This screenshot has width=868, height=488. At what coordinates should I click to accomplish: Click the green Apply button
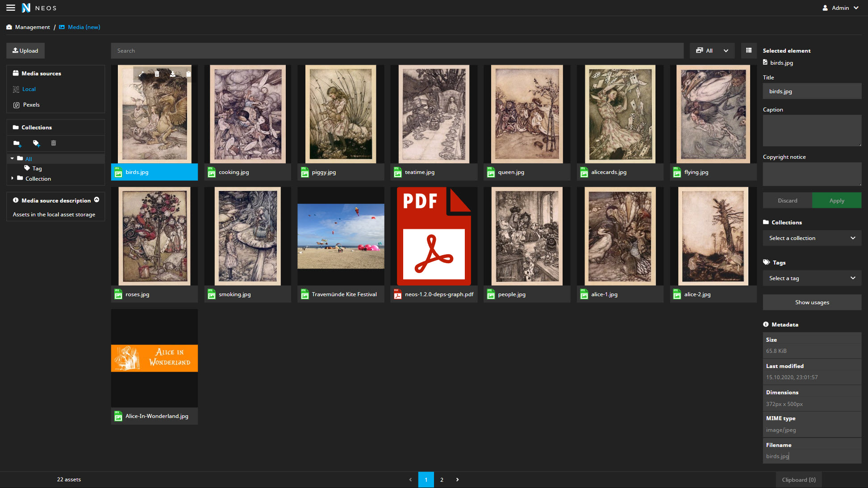[x=836, y=200]
